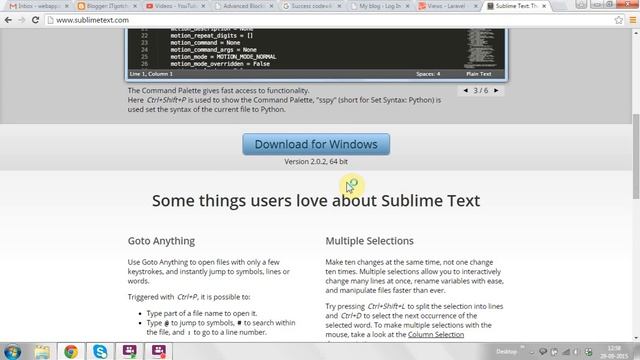Close the Gmail Inbox tab
The image size is (640, 360).
pyautogui.click(x=67, y=6)
